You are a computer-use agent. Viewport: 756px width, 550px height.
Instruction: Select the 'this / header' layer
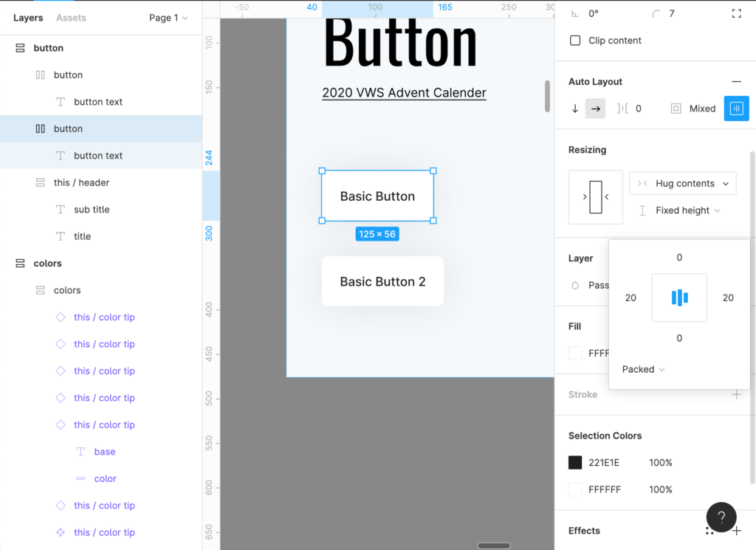tap(81, 182)
